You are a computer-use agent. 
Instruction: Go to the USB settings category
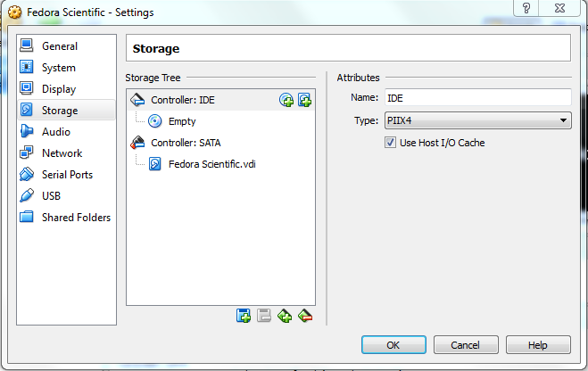(x=51, y=196)
